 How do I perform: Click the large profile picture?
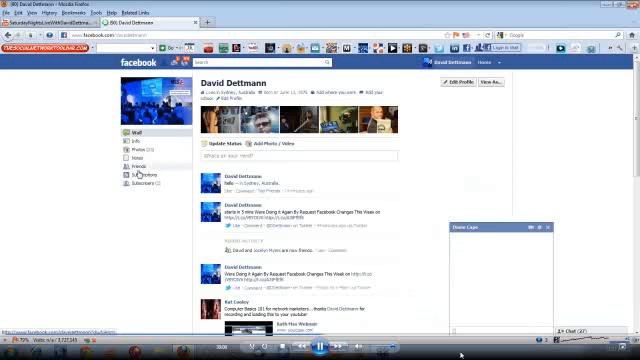[x=156, y=101]
